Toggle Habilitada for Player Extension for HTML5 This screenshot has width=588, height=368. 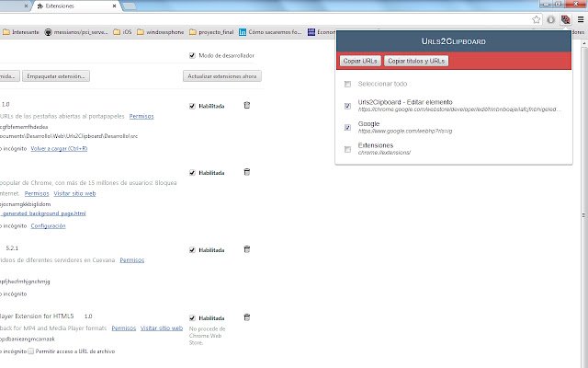(192, 318)
